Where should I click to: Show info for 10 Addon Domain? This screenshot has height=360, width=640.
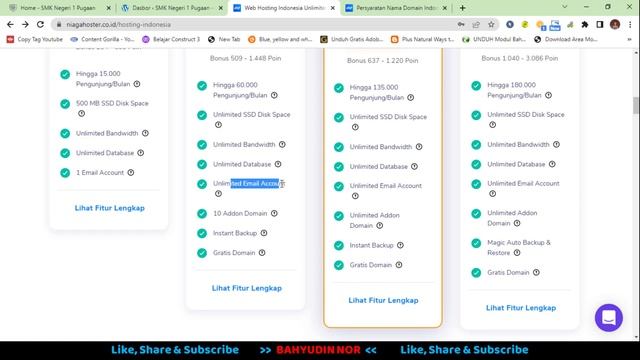click(274, 213)
